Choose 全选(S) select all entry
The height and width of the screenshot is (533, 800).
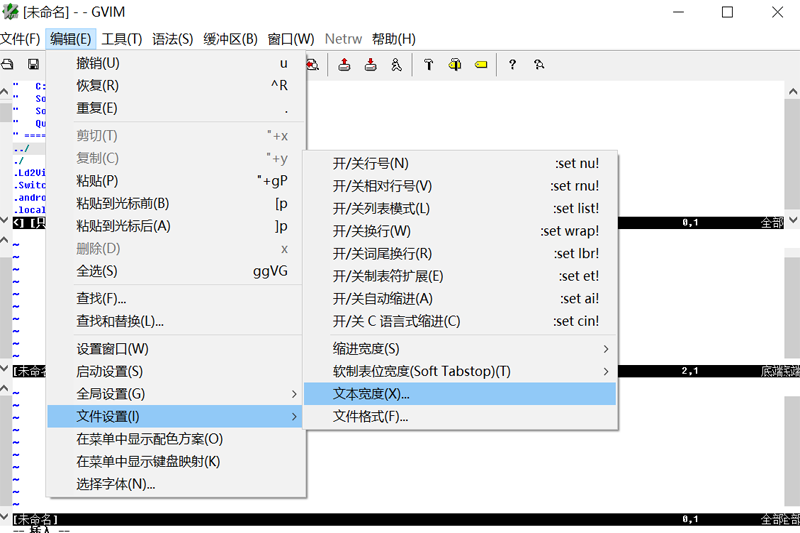[175, 271]
